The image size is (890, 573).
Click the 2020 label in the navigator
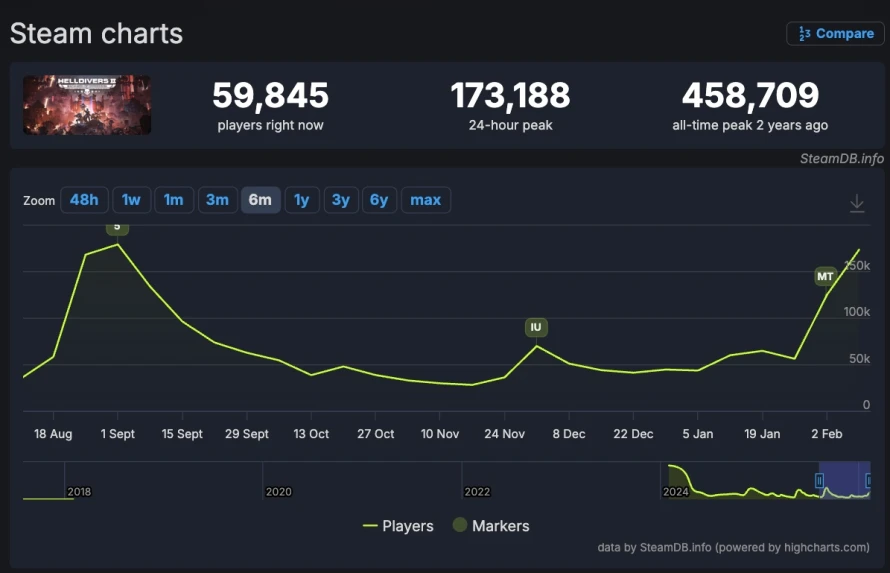coord(278,492)
